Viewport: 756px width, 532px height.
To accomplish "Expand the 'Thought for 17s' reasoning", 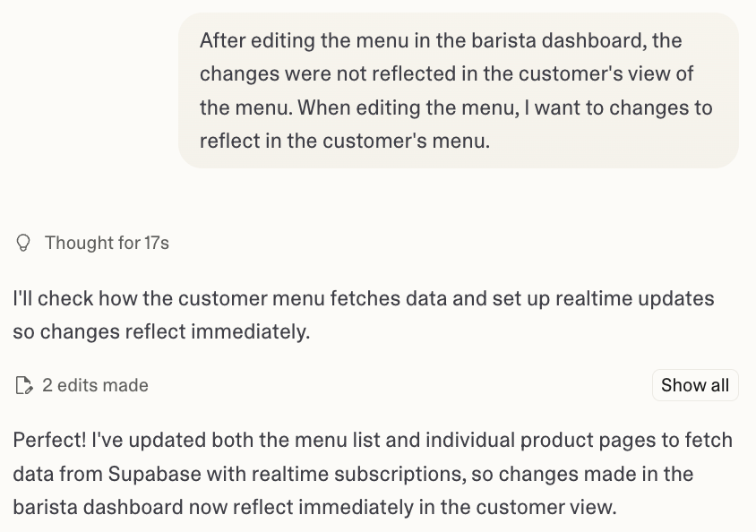I will pyautogui.click(x=107, y=243).
